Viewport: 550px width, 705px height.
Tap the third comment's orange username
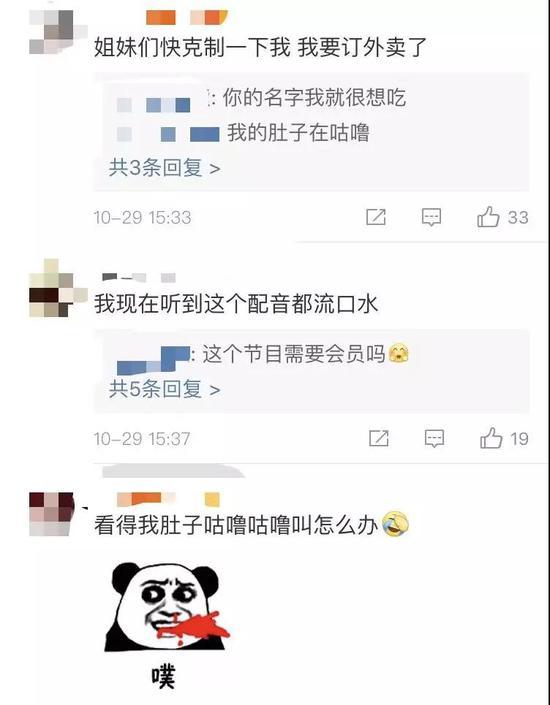click(x=168, y=499)
